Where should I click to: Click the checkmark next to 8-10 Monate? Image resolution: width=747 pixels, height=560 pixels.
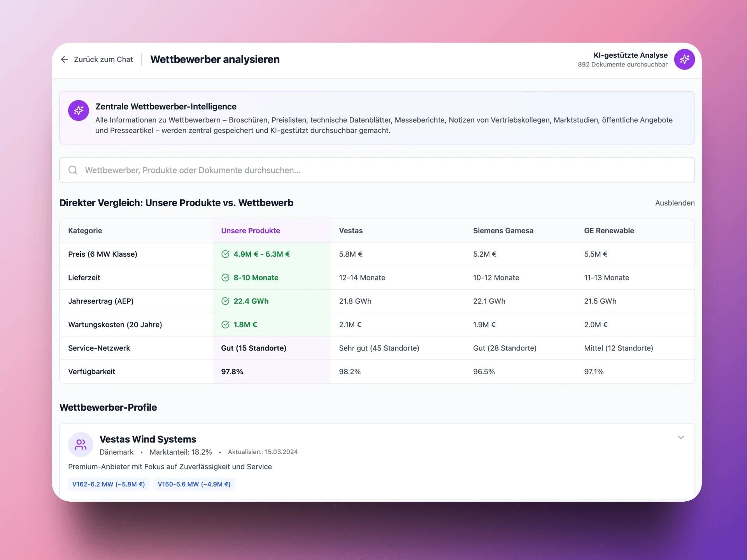pos(225,278)
